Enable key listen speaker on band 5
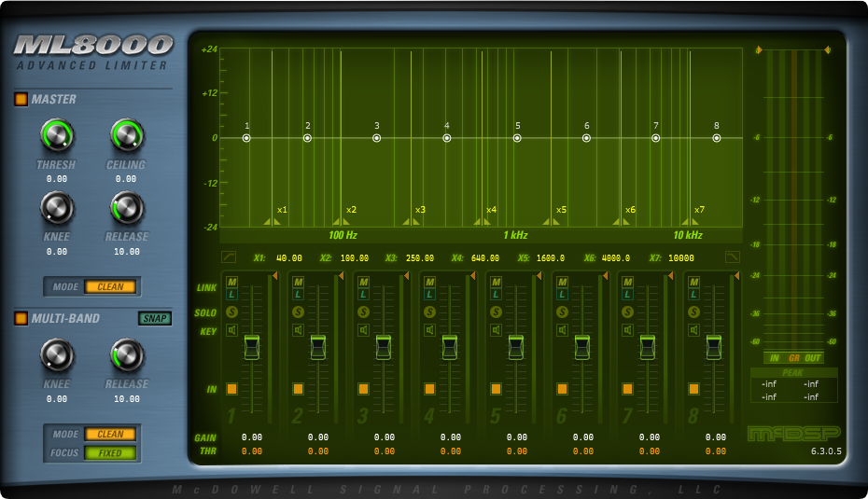The image size is (868, 499). pyautogui.click(x=496, y=330)
